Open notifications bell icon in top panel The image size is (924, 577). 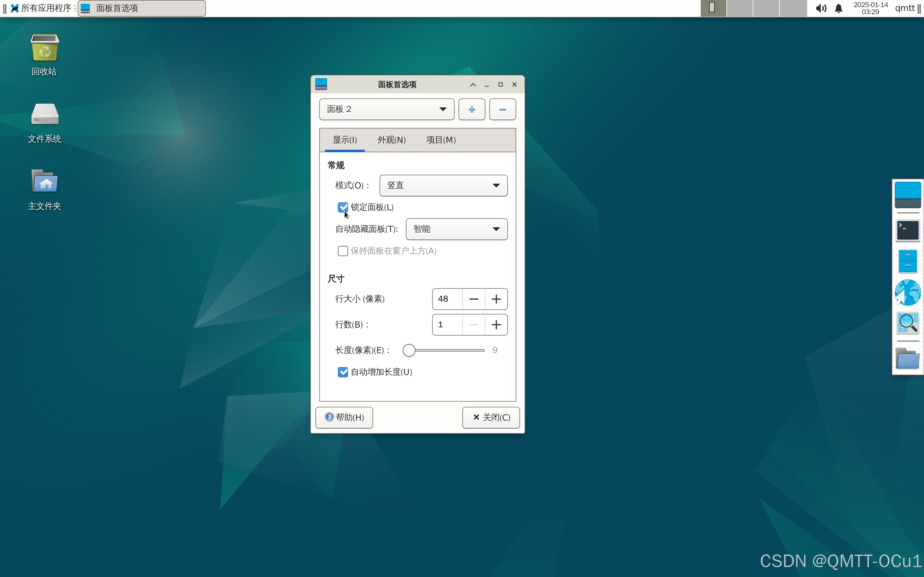coord(838,8)
